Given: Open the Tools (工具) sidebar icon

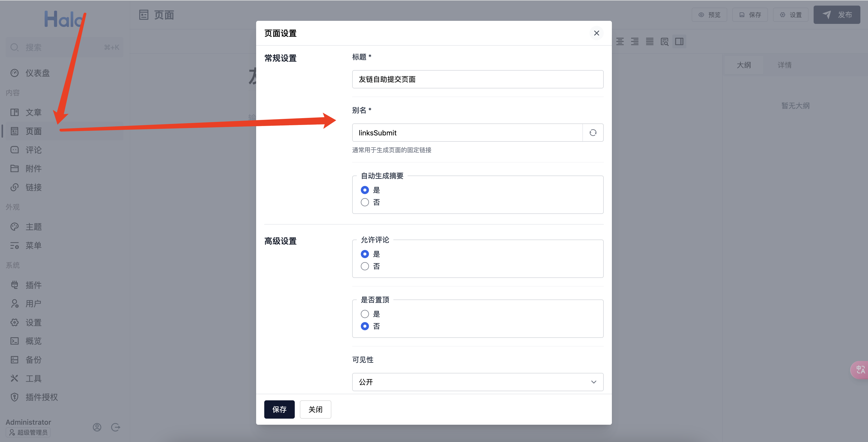Looking at the screenshot, I should [x=14, y=378].
